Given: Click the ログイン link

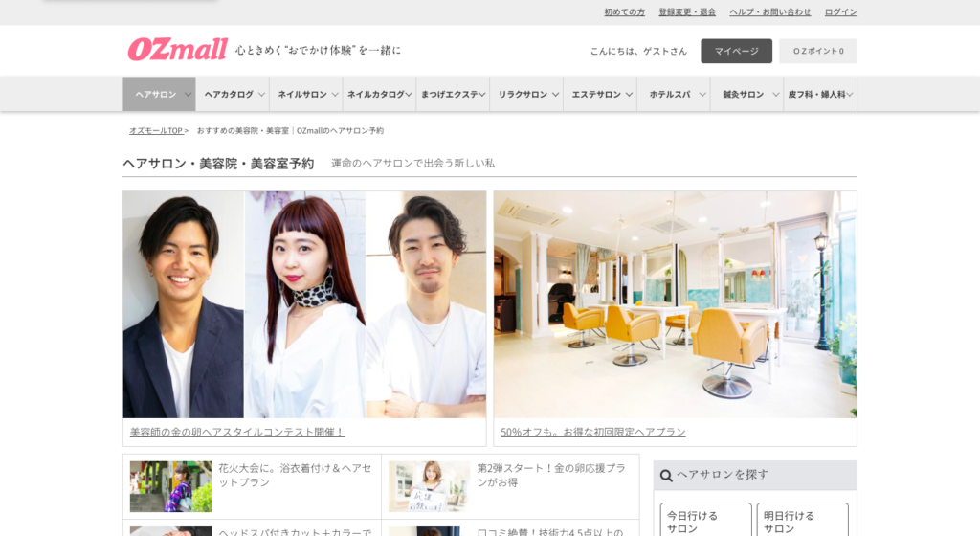Looking at the screenshot, I should (x=840, y=11).
